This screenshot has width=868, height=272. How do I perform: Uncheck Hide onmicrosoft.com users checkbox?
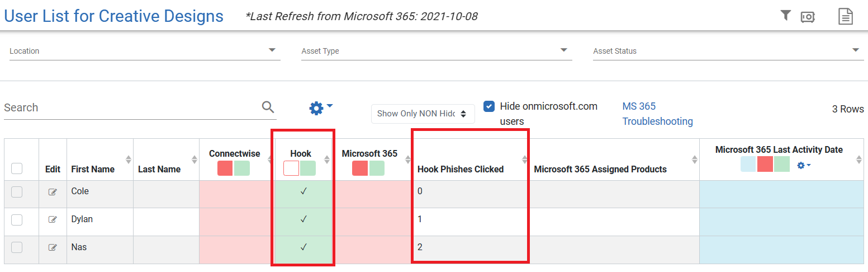coord(489,106)
